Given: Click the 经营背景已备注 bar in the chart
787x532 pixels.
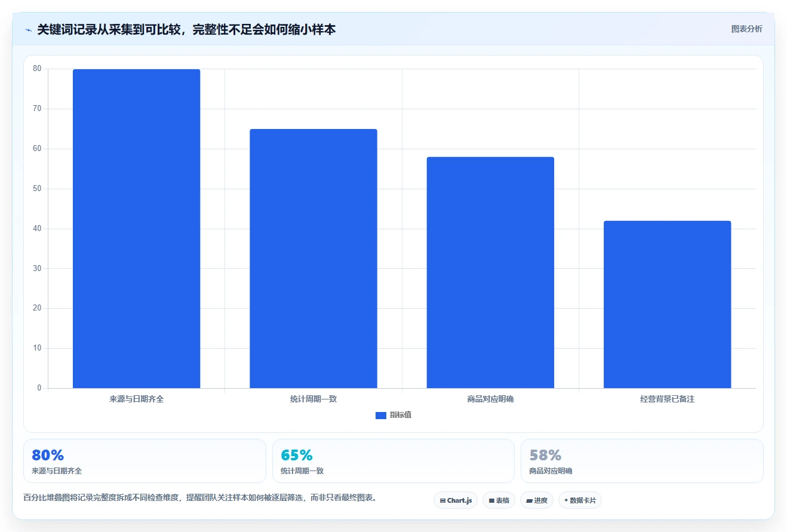Looking at the screenshot, I should pos(667,305).
